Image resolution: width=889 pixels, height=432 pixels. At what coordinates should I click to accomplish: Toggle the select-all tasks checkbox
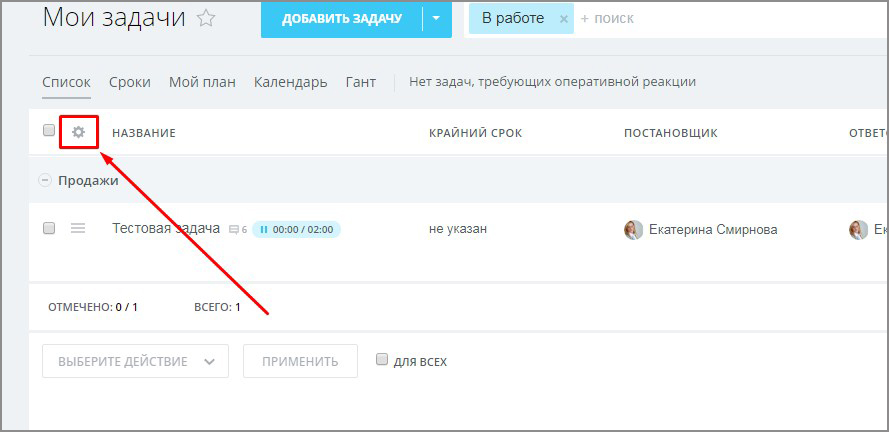coord(49,131)
